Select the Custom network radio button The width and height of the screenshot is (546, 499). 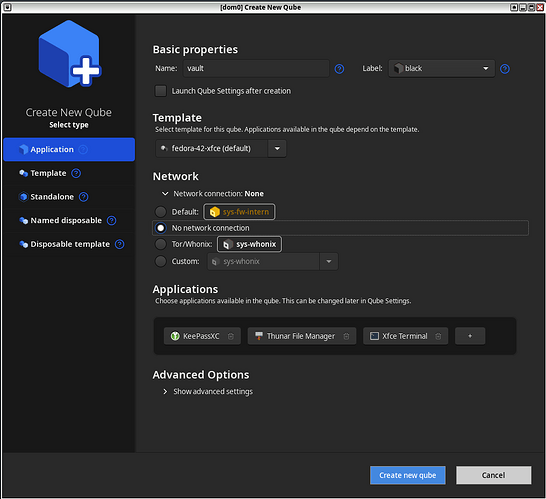[x=161, y=261]
